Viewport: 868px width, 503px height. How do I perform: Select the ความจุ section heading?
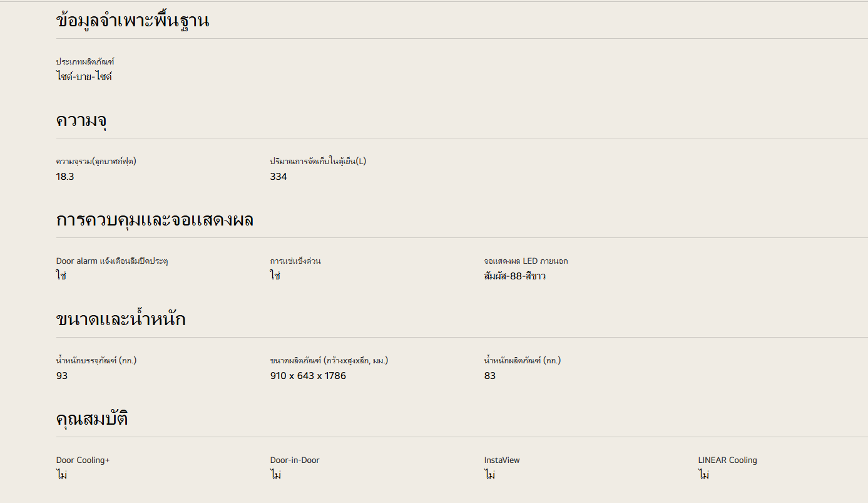pyautogui.click(x=81, y=120)
